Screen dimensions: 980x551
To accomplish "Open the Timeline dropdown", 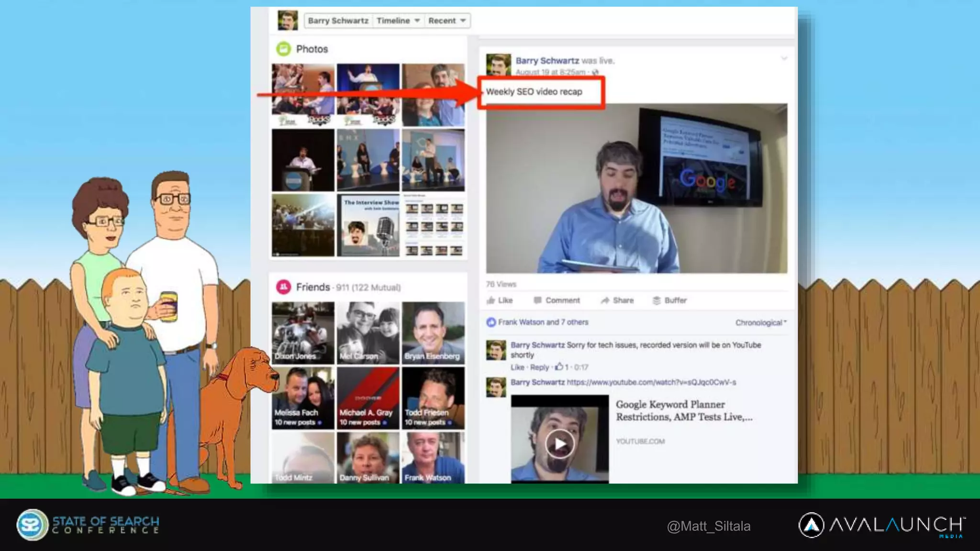I will tap(398, 21).
